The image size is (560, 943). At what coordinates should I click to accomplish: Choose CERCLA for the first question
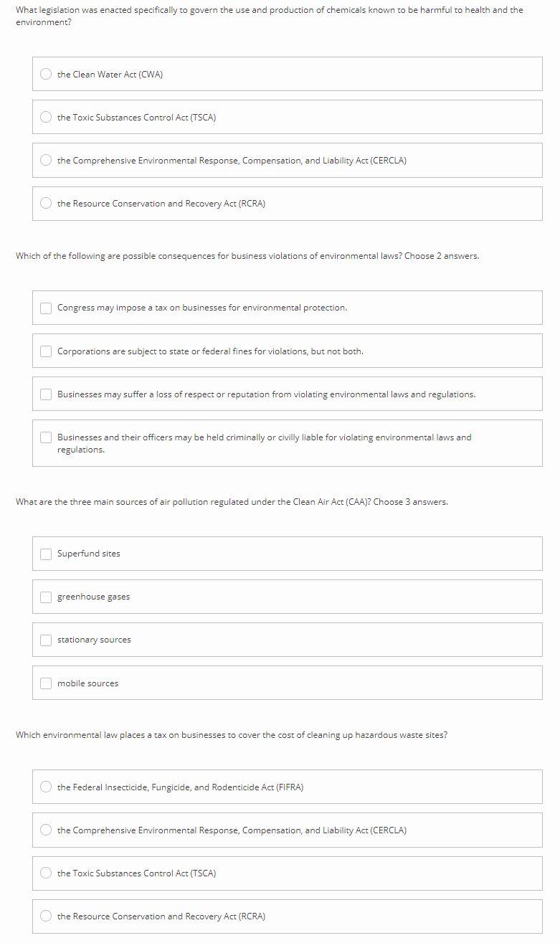pos(45,161)
